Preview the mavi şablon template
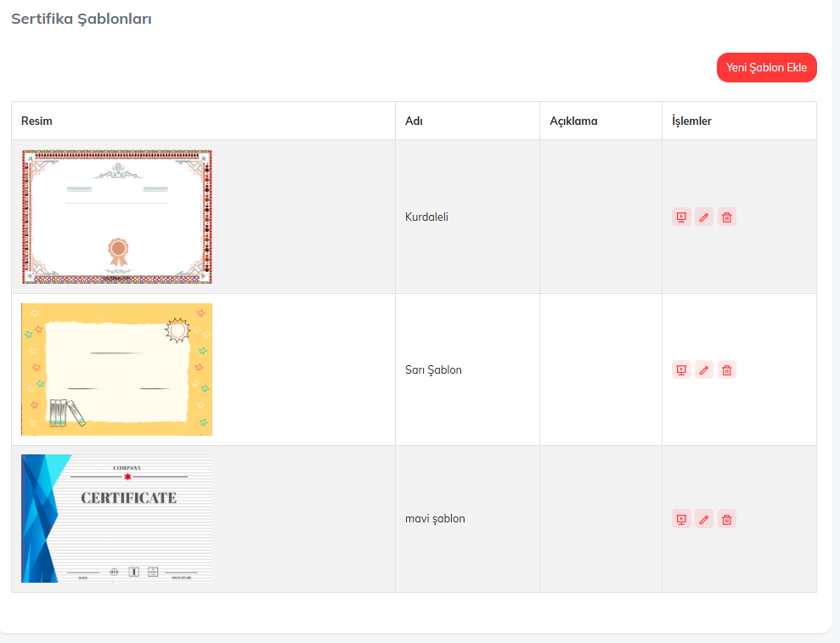 681,519
